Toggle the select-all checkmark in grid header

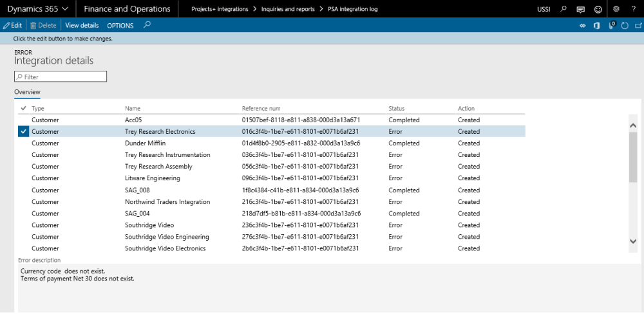(x=24, y=108)
